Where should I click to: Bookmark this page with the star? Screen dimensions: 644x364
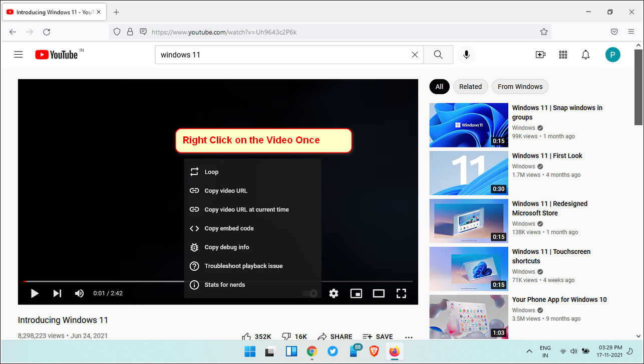(x=544, y=32)
